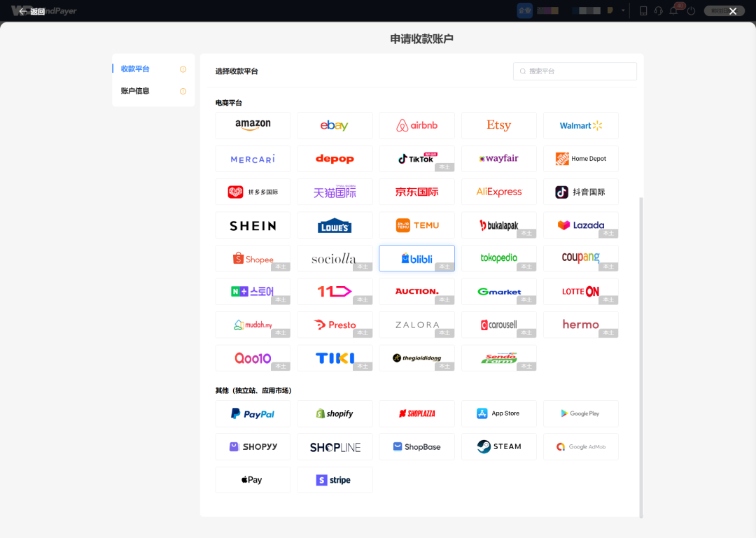
Task: Choose the Shopee platform tile
Action: click(253, 258)
